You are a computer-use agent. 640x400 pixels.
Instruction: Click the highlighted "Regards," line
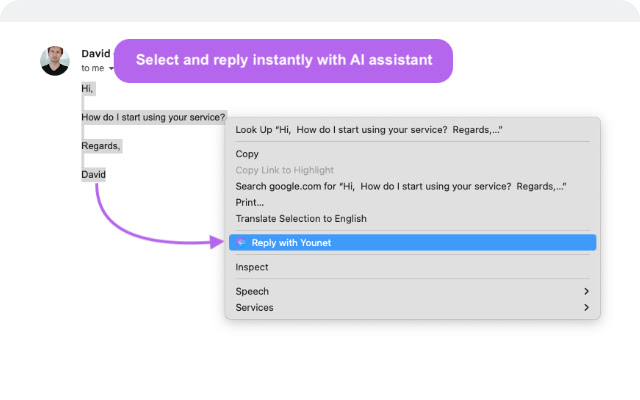(x=101, y=146)
